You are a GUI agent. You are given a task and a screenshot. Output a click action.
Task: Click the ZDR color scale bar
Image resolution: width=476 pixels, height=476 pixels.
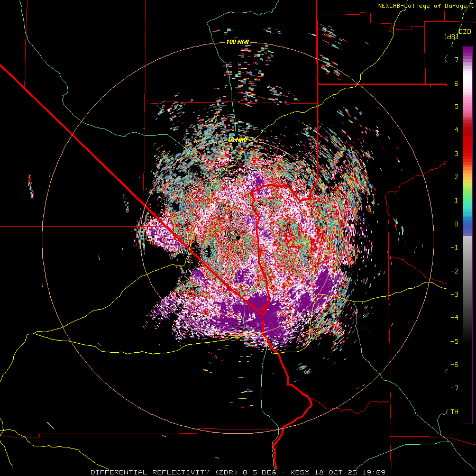click(467, 235)
